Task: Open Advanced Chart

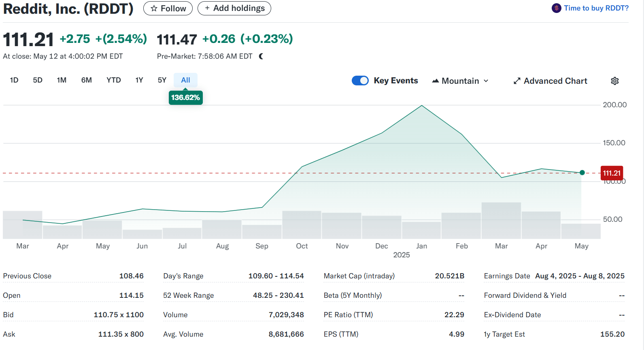Action: (550, 81)
